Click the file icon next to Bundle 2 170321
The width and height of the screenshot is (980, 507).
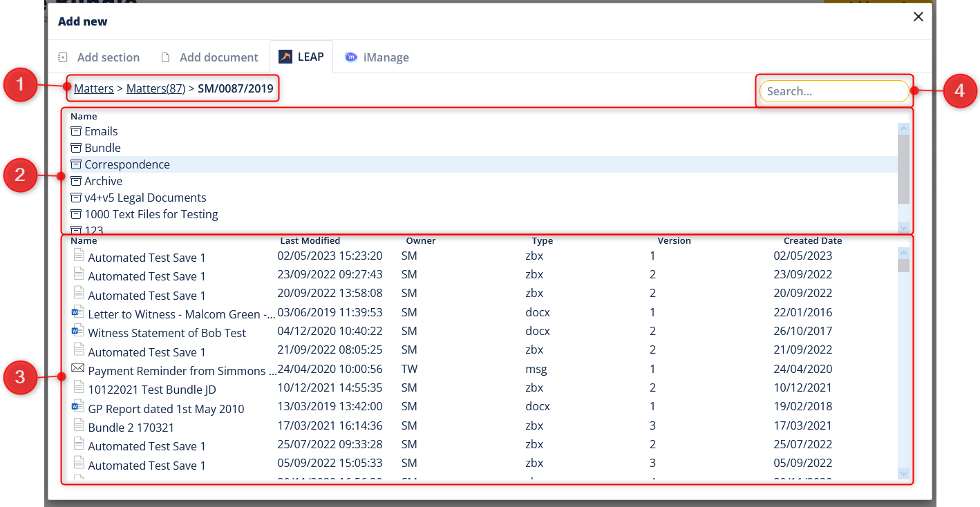78,426
